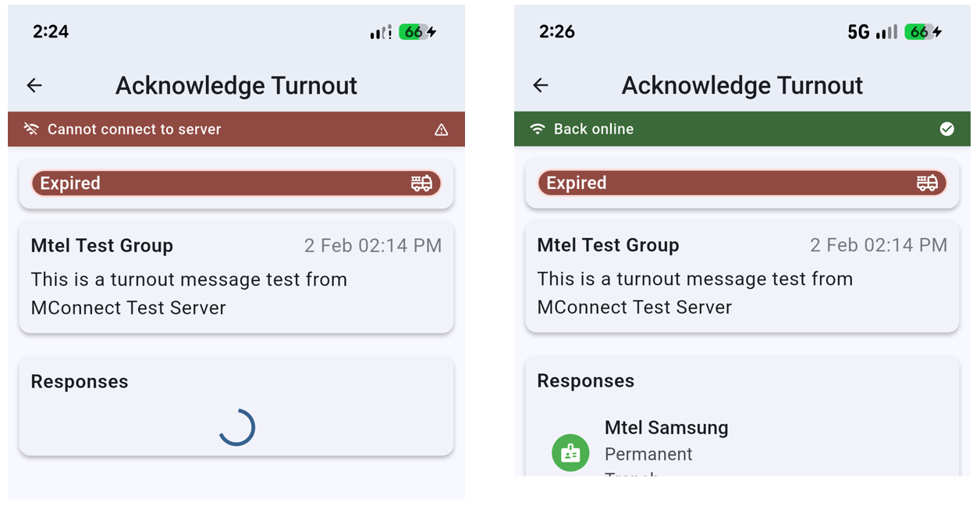Tap the 5G network indicator in the status bar
The image size is (980, 506).
point(858,32)
